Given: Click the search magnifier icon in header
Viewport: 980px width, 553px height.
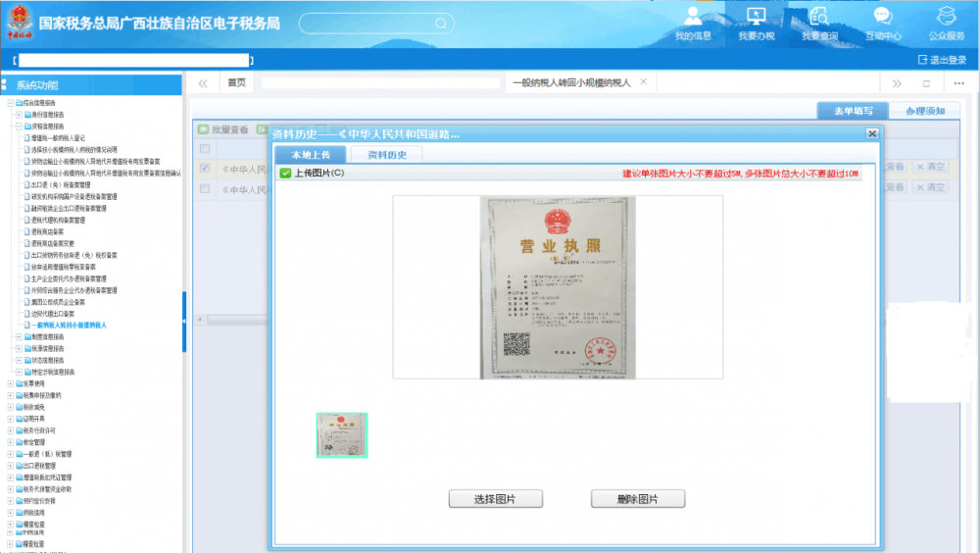Looking at the screenshot, I should tap(440, 24).
